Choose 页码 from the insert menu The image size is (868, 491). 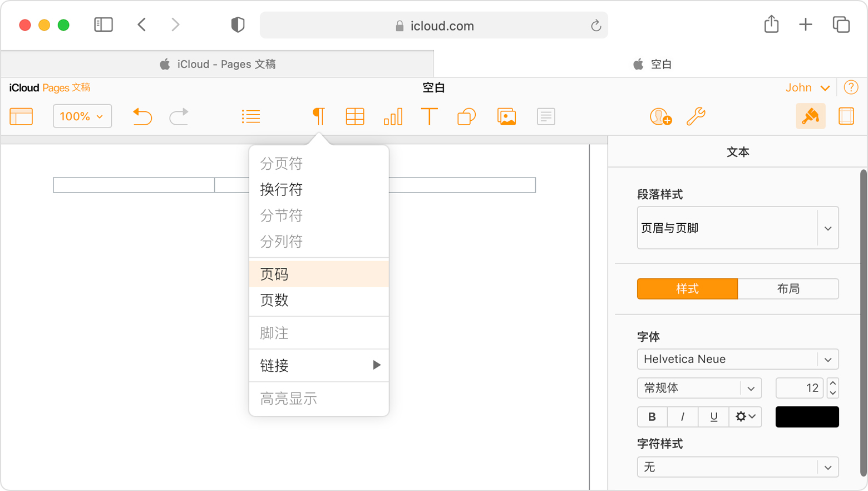pos(319,274)
